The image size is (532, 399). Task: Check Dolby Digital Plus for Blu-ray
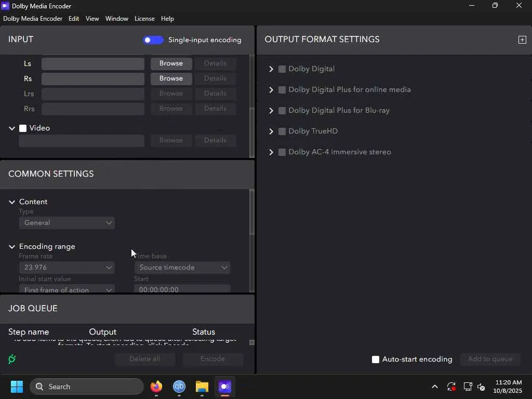[282, 111]
